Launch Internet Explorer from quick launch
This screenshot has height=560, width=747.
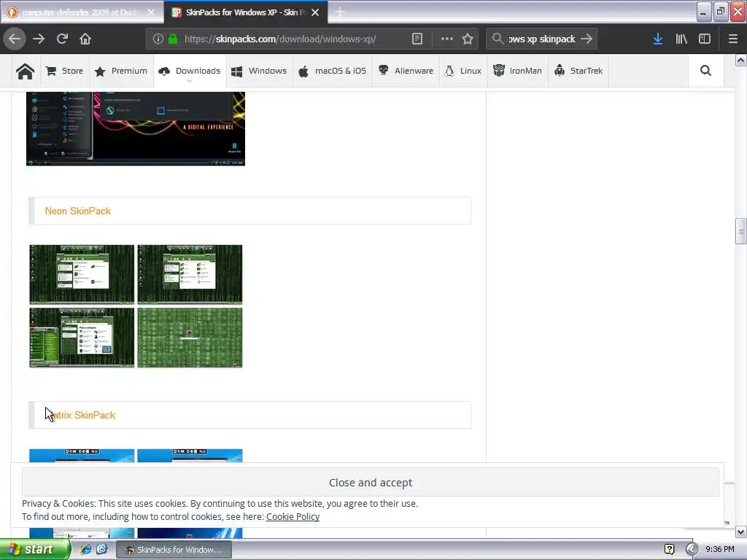[x=86, y=550]
